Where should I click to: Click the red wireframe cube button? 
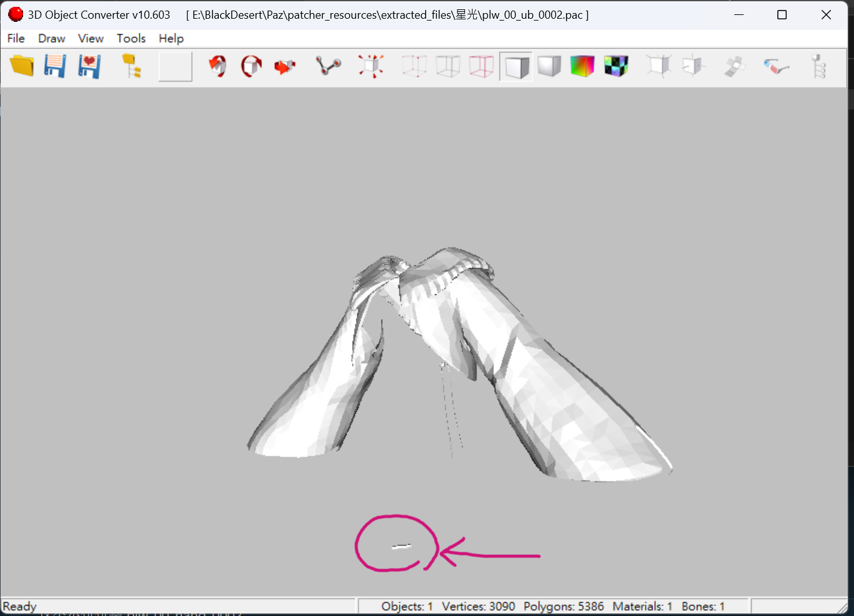coord(481,66)
